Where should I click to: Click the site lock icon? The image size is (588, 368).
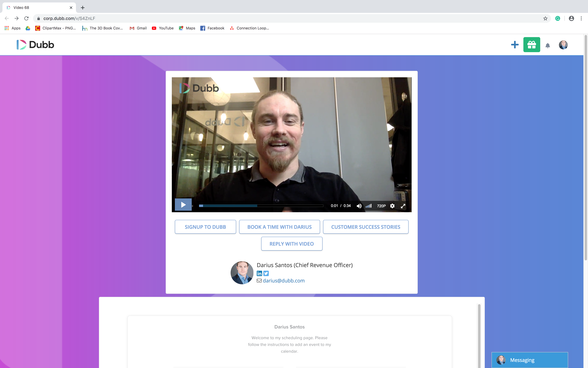(x=38, y=18)
